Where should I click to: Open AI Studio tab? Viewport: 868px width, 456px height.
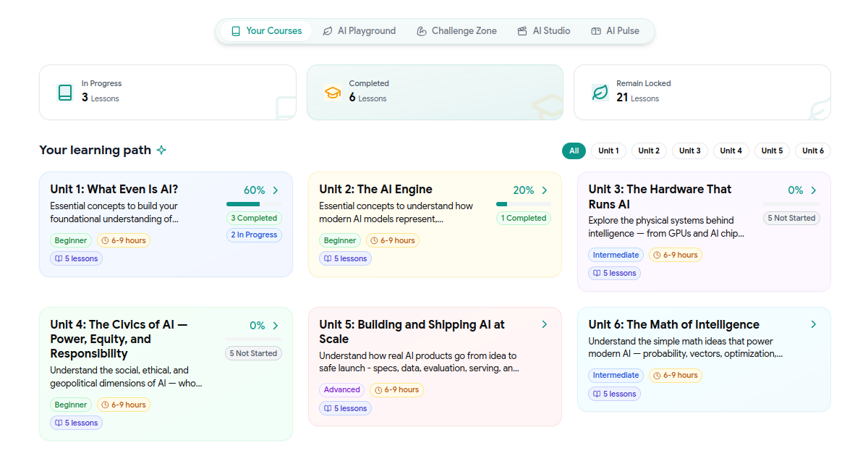[x=543, y=31]
